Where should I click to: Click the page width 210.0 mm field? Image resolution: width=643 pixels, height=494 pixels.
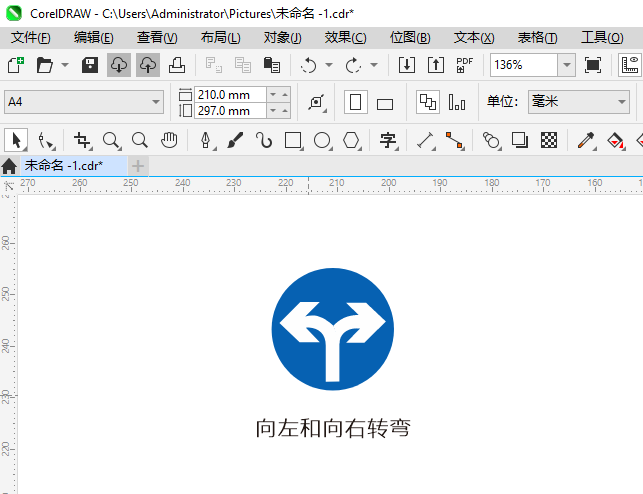tap(230, 95)
